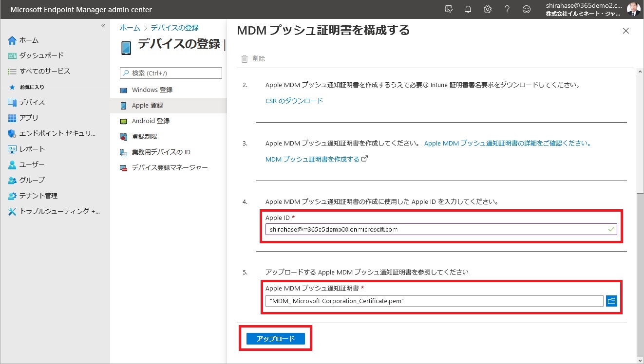The image size is (644, 364).
Task: Open the Apple MDM プッシュ通知証明書の詳細 link
Action: 508,144
